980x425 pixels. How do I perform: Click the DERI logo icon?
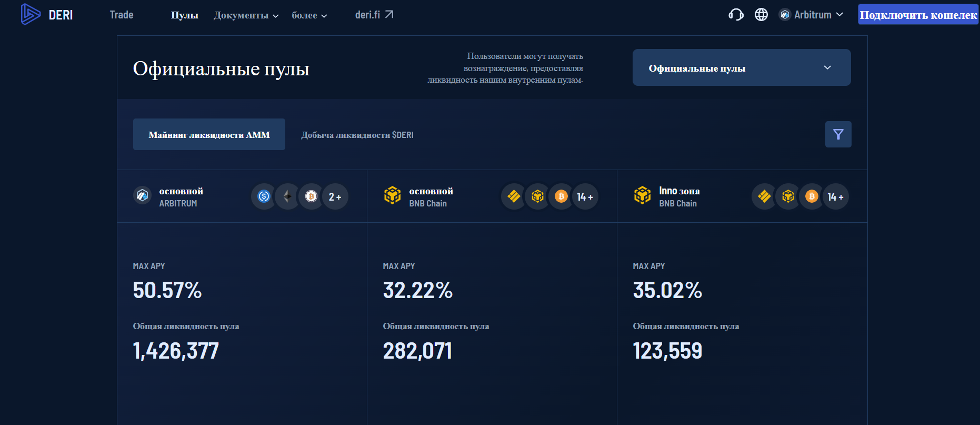[x=31, y=14]
